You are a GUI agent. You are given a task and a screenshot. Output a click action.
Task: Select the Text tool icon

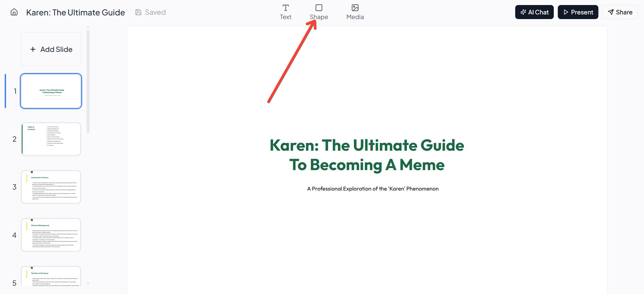285,8
